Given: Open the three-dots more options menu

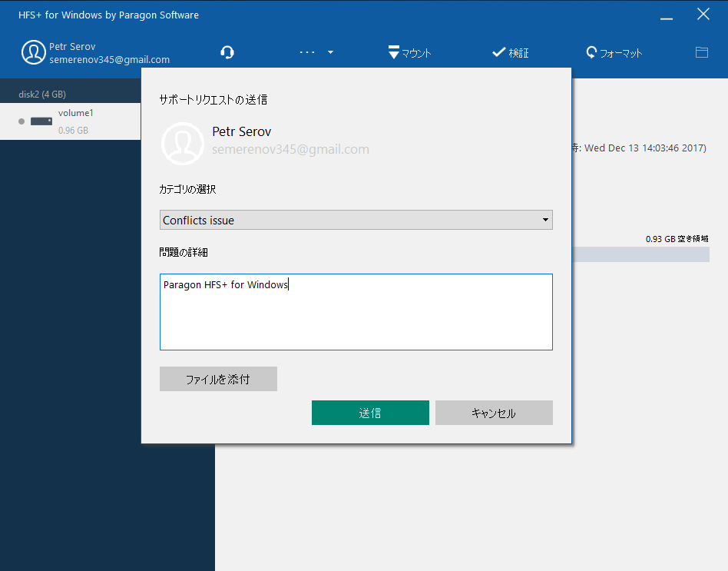Looking at the screenshot, I should coord(316,52).
